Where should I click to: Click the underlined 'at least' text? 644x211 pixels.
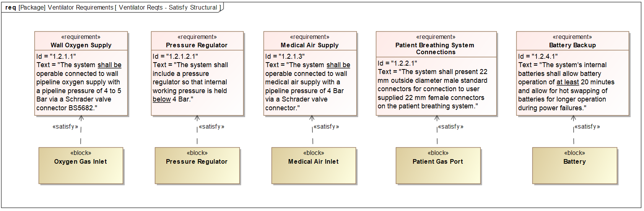[568, 82]
